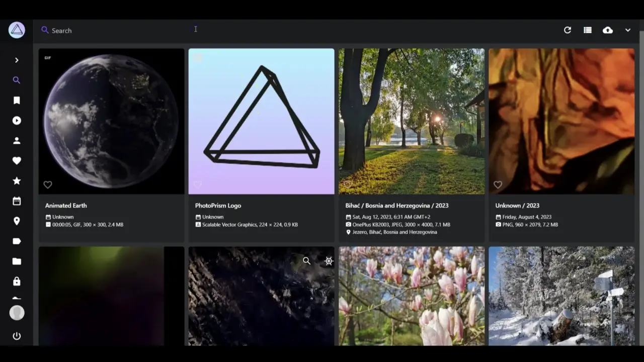644x362 pixels.
Task: Open the PhotoPrism Logo thumbnail
Action: click(261, 121)
